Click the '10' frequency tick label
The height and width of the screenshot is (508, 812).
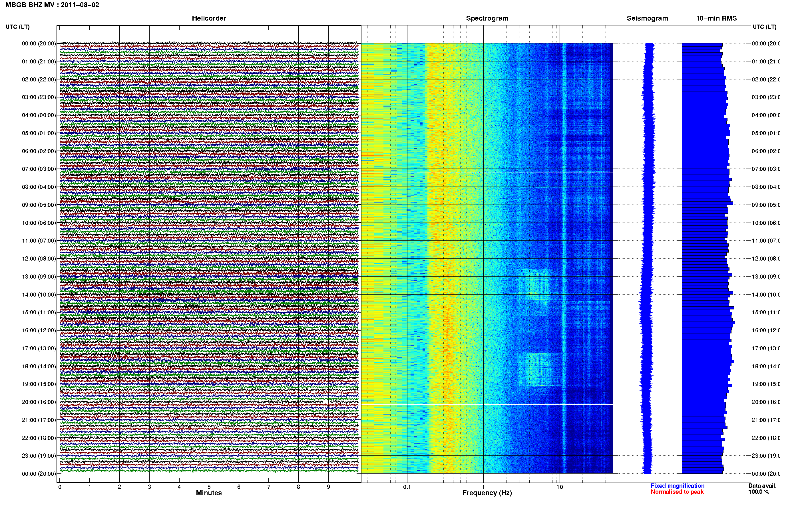click(x=560, y=487)
